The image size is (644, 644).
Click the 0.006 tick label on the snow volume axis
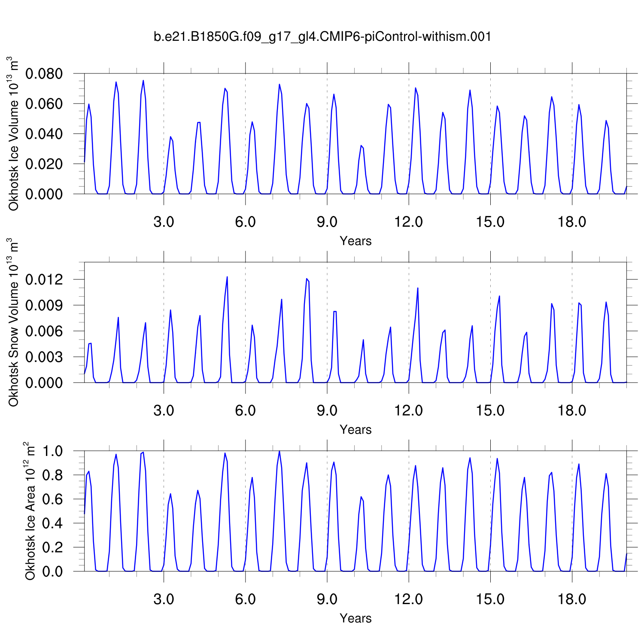pos(44,331)
